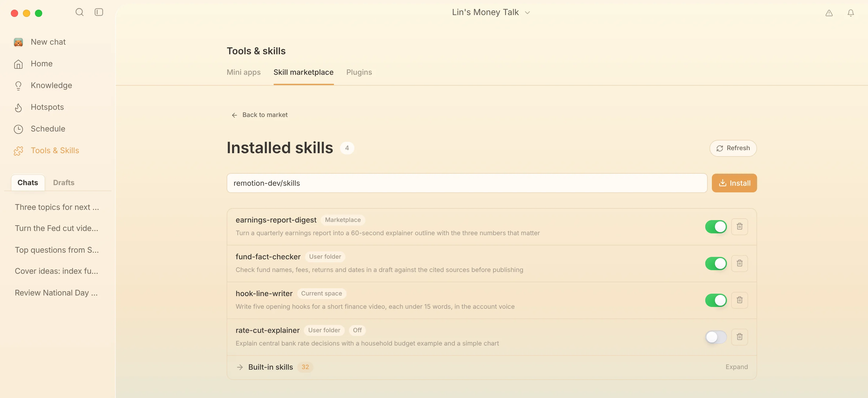Click the Refresh button
This screenshot has height=398, width=868.
(x=733, y=148)
